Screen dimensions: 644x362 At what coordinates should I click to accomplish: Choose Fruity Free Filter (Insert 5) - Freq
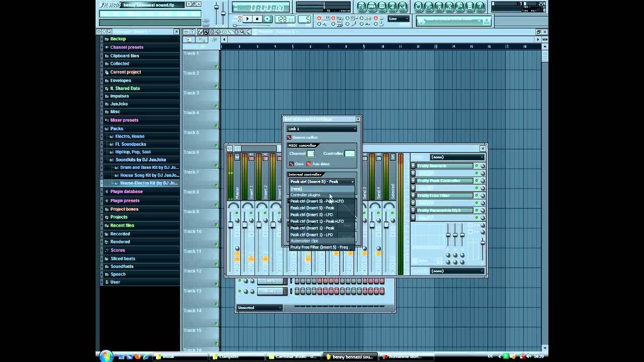pos(322,247)
